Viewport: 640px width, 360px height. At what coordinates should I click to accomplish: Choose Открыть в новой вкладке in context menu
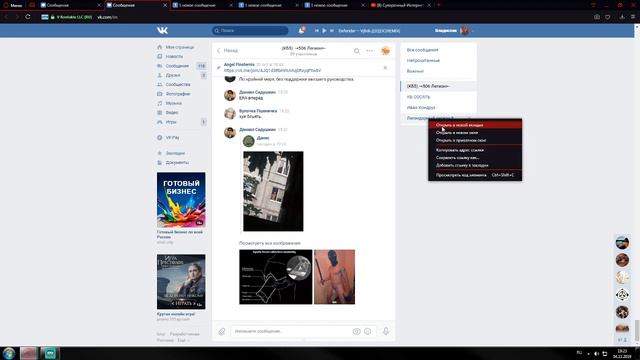475,125
